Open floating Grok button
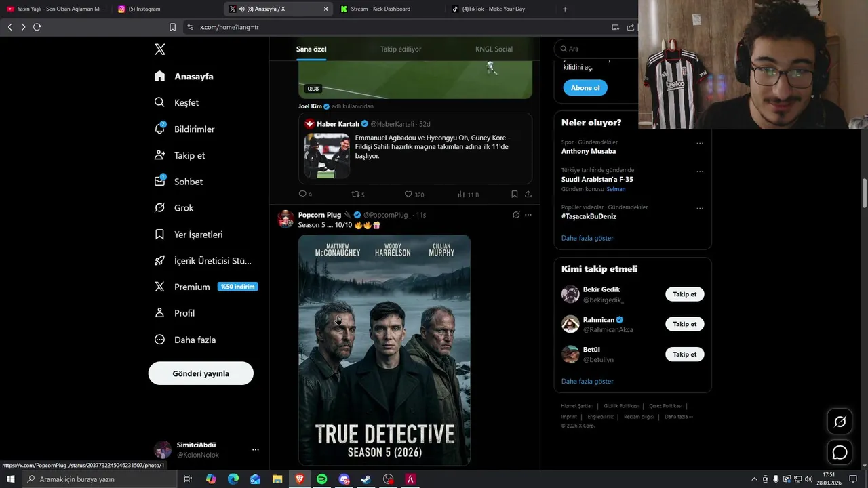The height and width of the screenshot is (488, 868). 840,422
